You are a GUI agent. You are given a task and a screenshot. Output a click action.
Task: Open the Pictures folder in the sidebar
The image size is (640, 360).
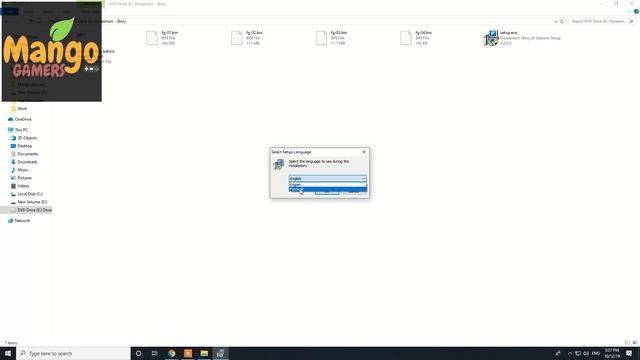(x=24, y=178)
